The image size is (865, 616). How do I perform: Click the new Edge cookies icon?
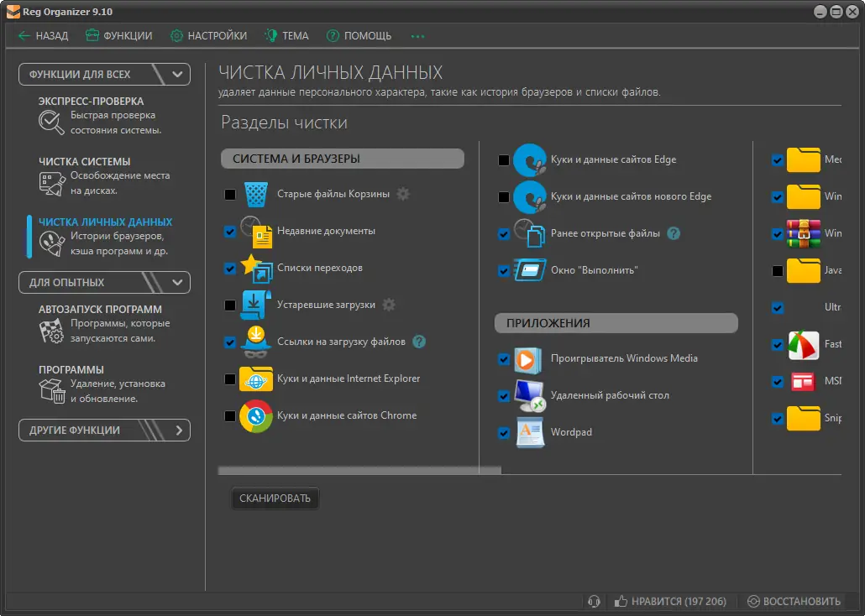point(530,197)
